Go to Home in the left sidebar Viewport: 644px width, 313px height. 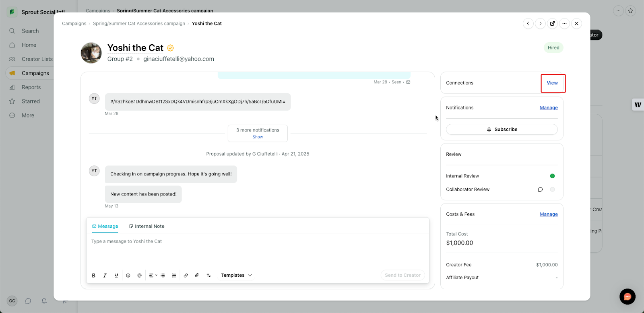click(x=29, y=45)
